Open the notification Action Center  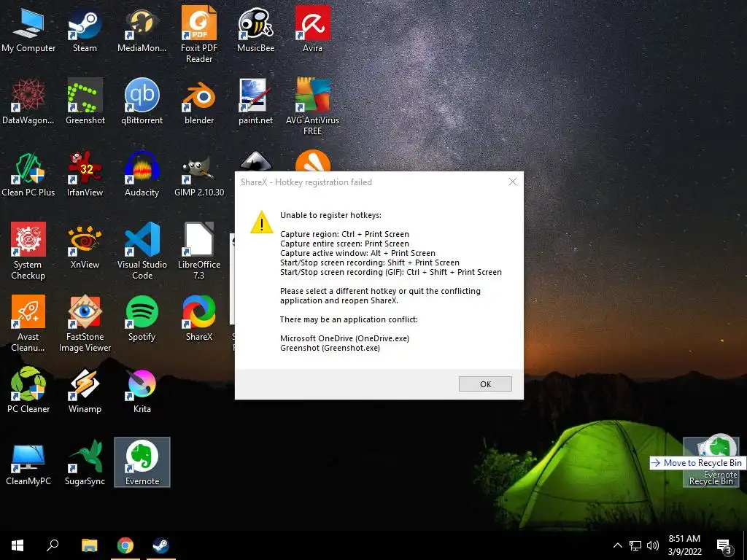724,546
